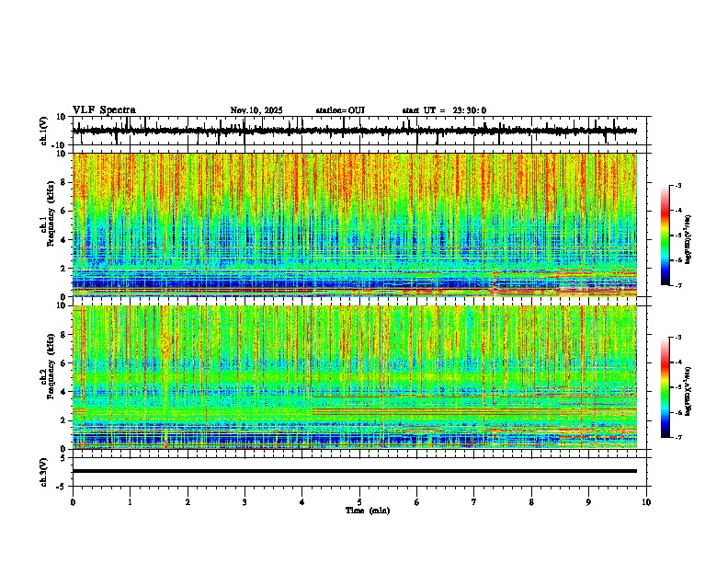Click the time axis tick label '10'
The width and height of the screenshot is (728, 563).
(646, 502)
